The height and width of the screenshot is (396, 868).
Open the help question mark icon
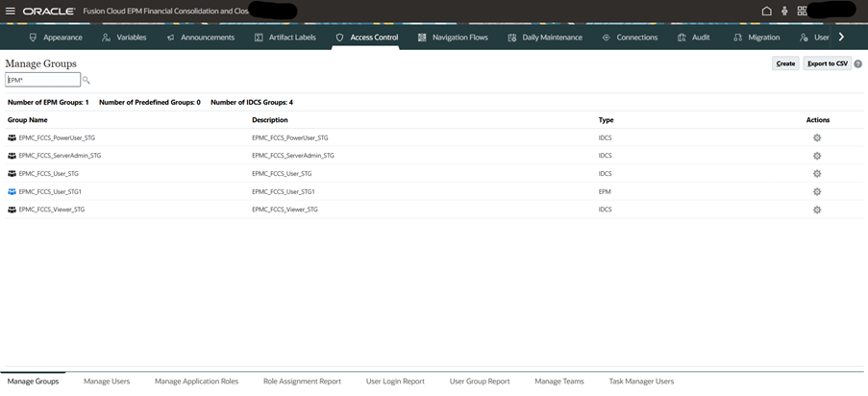point(858,63)
